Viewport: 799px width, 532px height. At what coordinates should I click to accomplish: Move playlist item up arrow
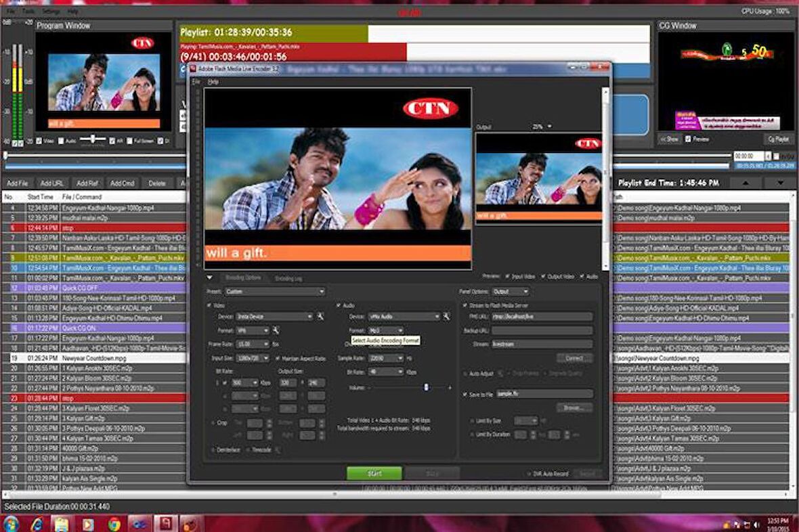point(746,183)
